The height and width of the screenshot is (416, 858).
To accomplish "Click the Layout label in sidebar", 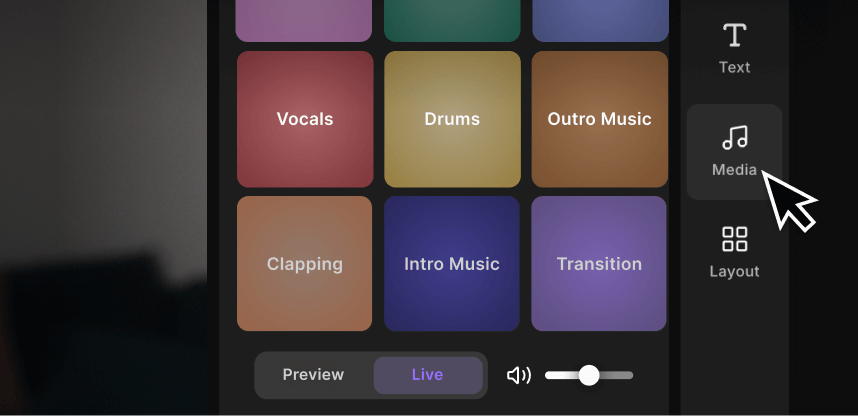I will pos(734,271).
